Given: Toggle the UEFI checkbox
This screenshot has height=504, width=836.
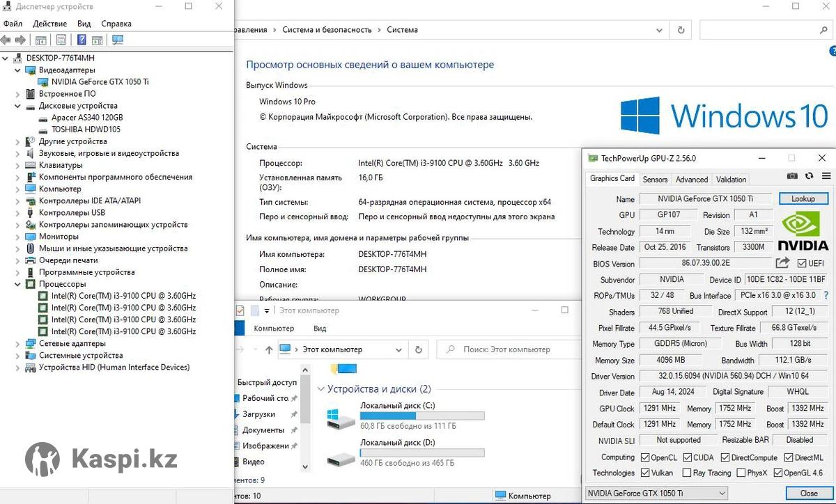Looking at the screenshot, I should click(x=802, y=263).
